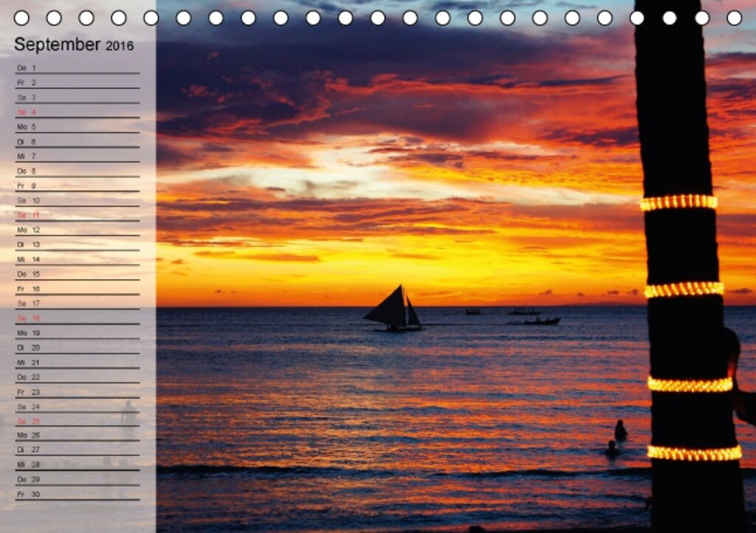
Task: Select the 'Fr 23' calendar row
Action: click(x=77, y=392)
